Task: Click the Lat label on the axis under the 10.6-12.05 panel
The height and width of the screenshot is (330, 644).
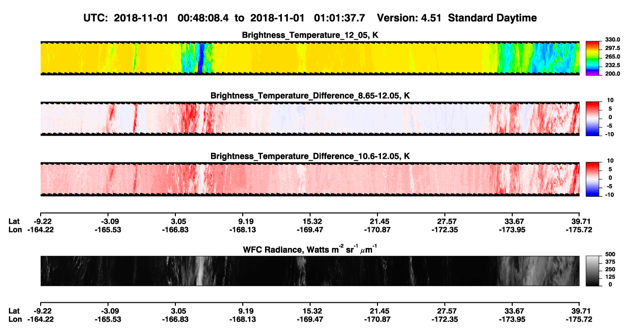Action: [x=15, y=221]
